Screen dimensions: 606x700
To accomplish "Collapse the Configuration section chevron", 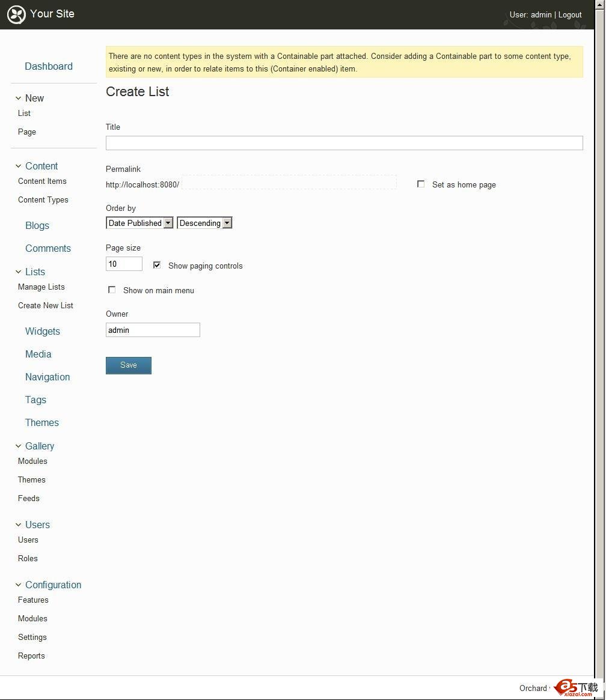I will coord(18,585).
